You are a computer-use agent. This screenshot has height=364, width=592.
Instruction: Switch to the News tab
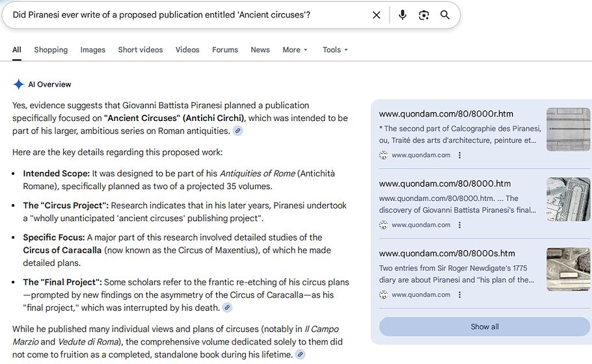click(x=260, y=50)
